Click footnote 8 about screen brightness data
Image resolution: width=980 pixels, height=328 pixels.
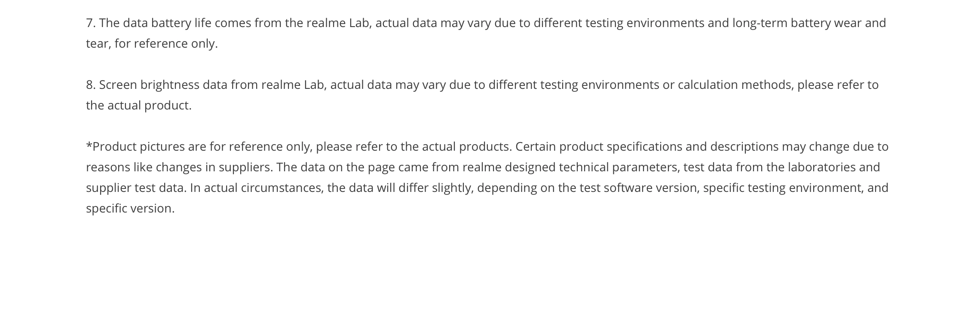(x=482, y=95)
